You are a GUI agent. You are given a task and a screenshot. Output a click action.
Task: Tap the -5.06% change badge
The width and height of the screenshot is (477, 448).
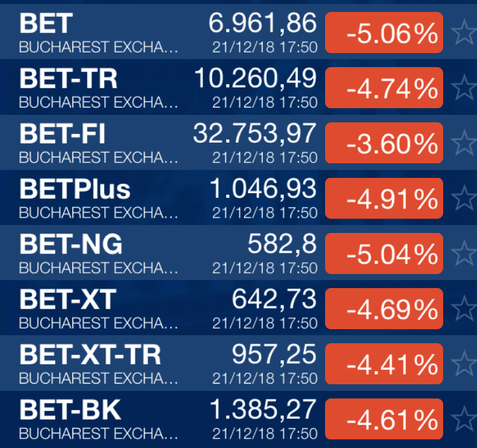[x=384, y=33]
